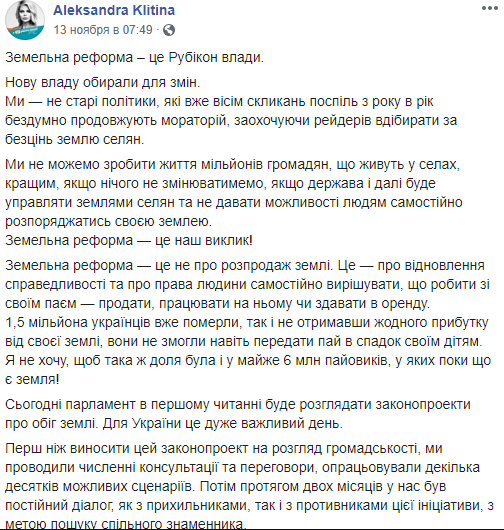Click the line starting 'Я не хочу, щоб така ж доля'

(248, 360)
